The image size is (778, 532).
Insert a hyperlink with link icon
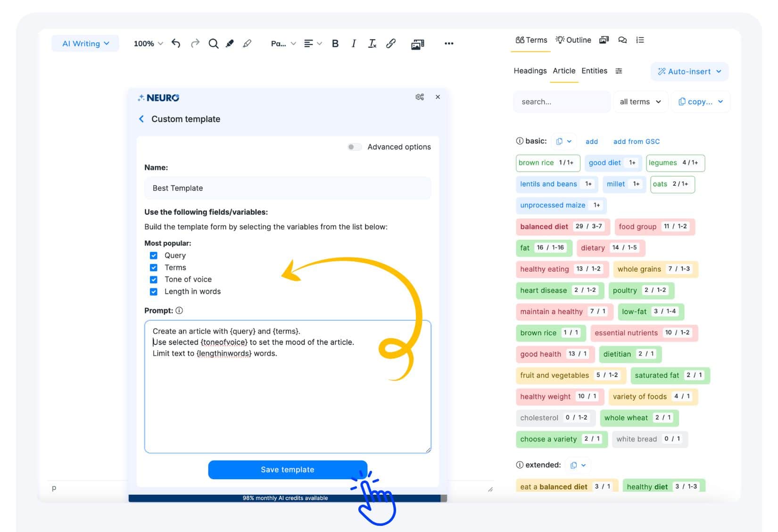tap(391, 43)
